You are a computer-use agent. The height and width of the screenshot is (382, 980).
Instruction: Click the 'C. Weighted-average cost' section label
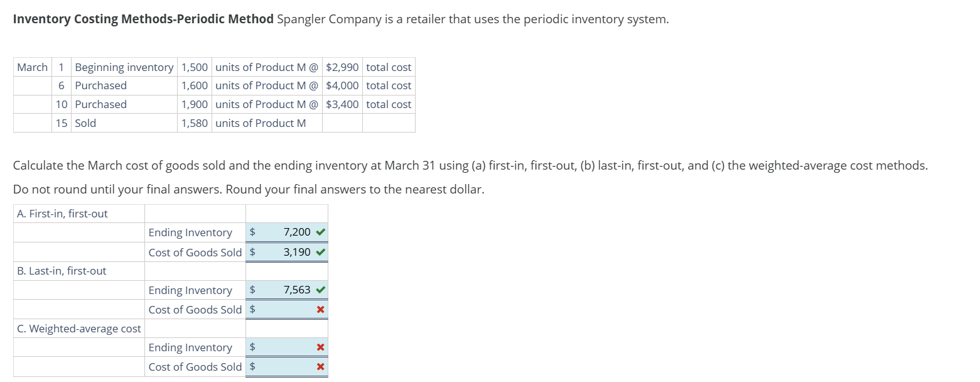coord(78,328)
